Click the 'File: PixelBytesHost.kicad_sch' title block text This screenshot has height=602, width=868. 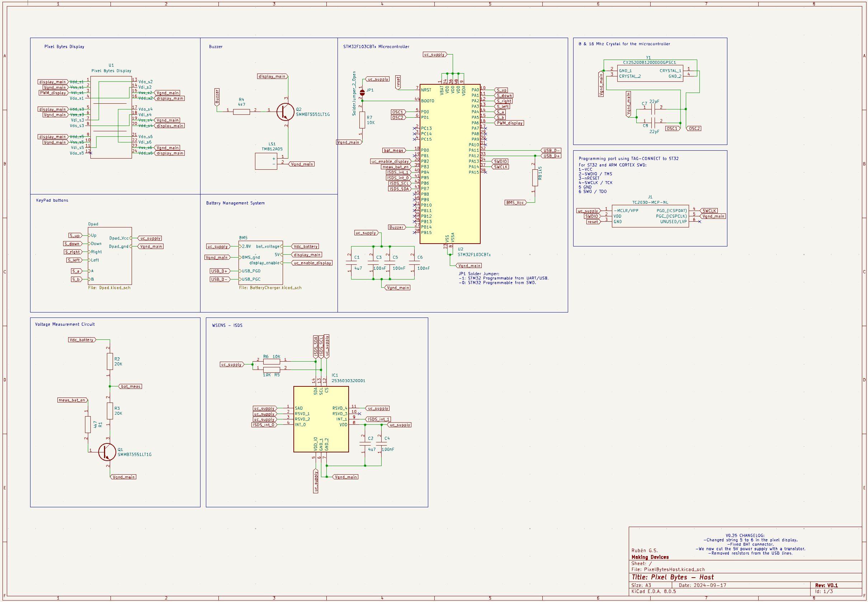pyautogui.click(x=668, y=570)
